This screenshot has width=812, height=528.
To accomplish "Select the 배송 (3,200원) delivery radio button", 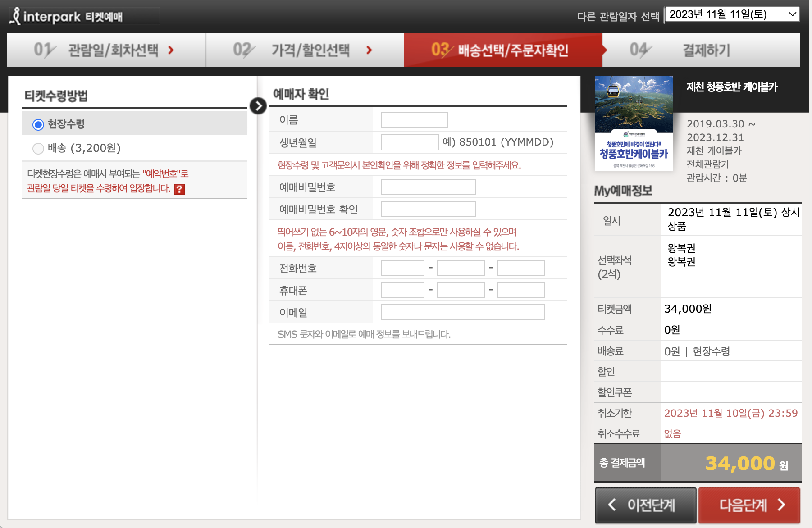I will pyautogui.click(x=38, y=148).
